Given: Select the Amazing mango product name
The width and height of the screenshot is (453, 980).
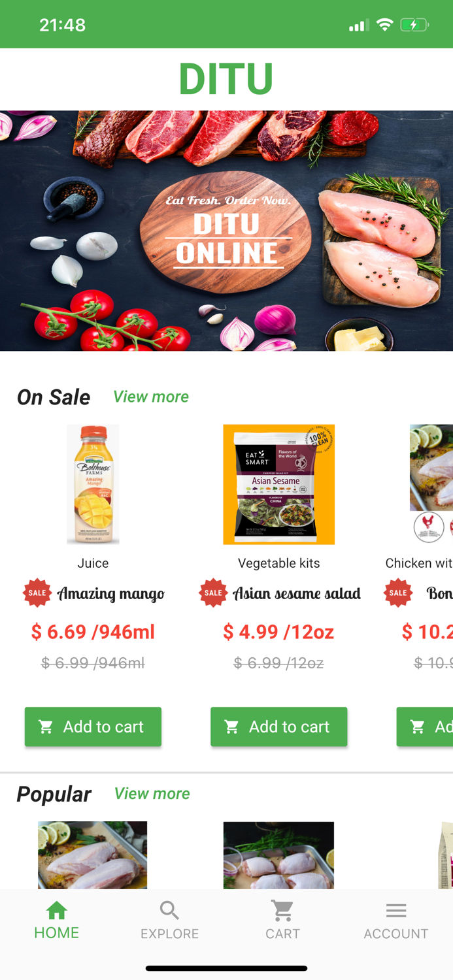Looking at the screenshot, I should tap(110, 593).
